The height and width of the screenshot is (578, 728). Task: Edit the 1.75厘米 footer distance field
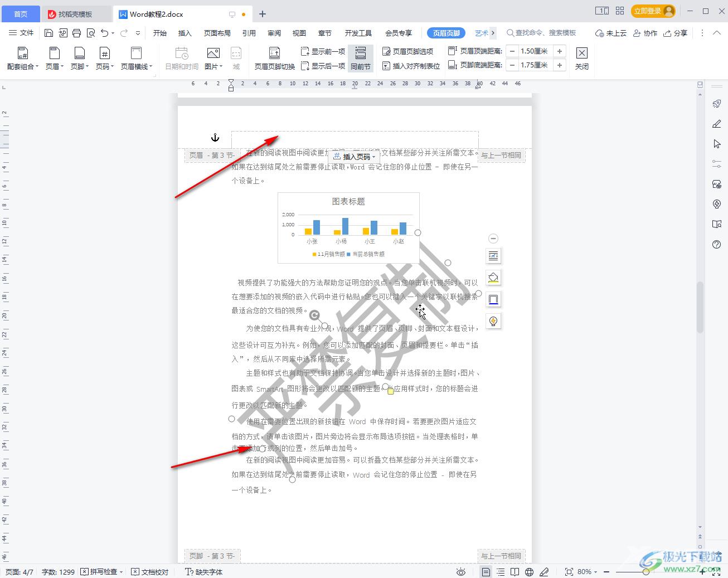tap(535, 65)
